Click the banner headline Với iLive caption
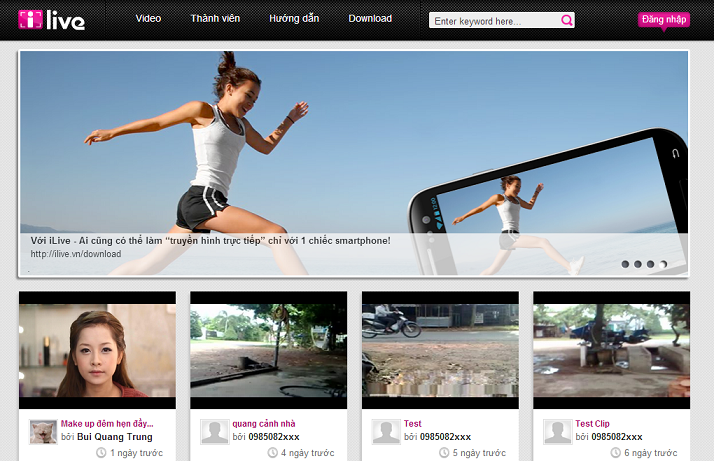Image resolution: width=714 pixels, height=461 pixels. click(x=210, y=241)
